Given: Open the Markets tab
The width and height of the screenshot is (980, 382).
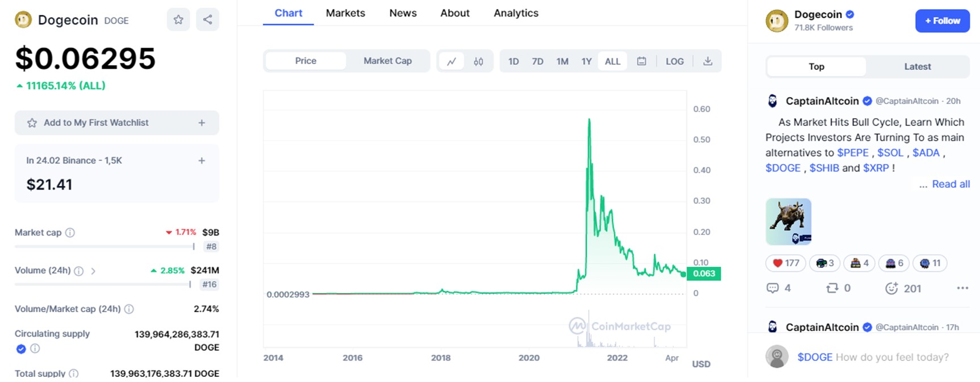Looking at the screenshot, I should tap(345, 13).
